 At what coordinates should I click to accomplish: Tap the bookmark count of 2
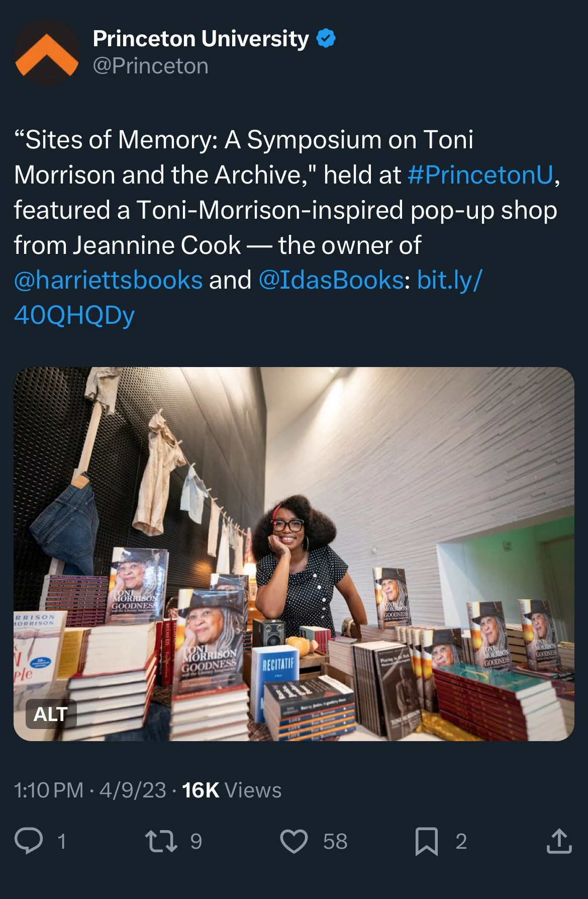(461, 841)
